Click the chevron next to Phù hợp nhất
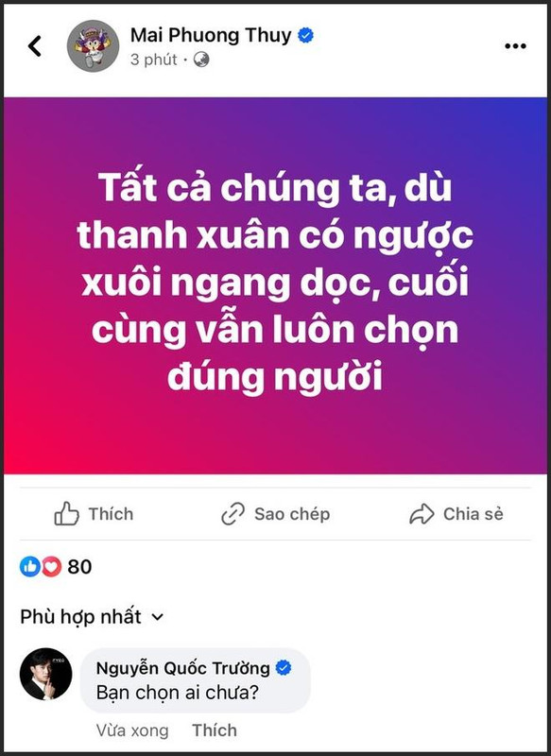The width and height of the screenshot is (551, 756). pos(157,617)
